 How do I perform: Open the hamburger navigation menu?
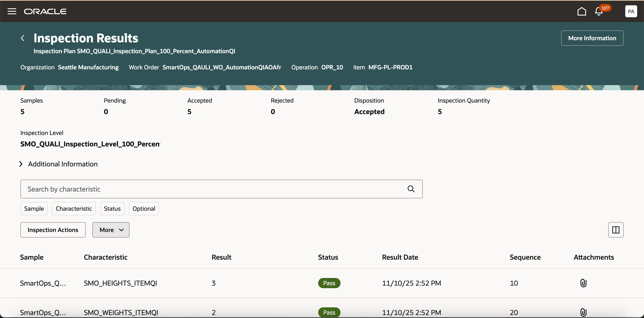12,11
